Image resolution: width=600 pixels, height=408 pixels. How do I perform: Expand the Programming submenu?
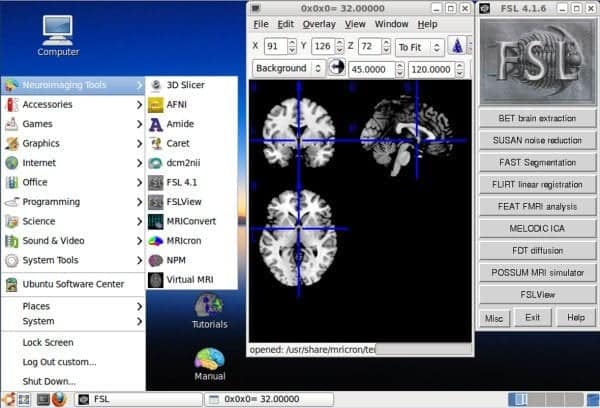tap(73, 202)
